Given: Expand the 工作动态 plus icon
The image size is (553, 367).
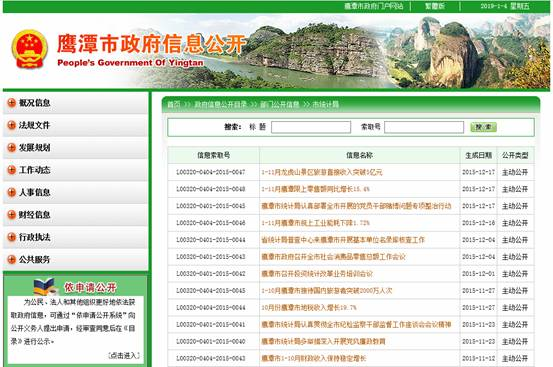Looking at the screenshot, I should (11, 170).
